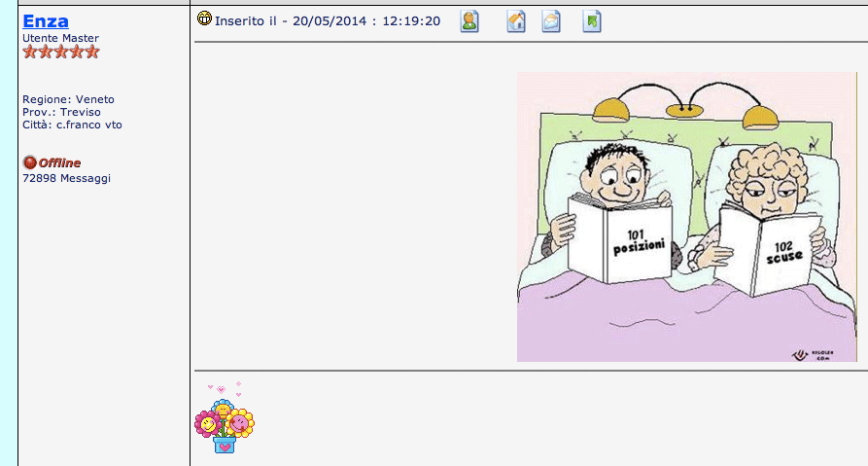Click the Regione: Veneto text
The width and height of the screenshot is (868, 466).
pyautogui.click(x=68, y=99)
